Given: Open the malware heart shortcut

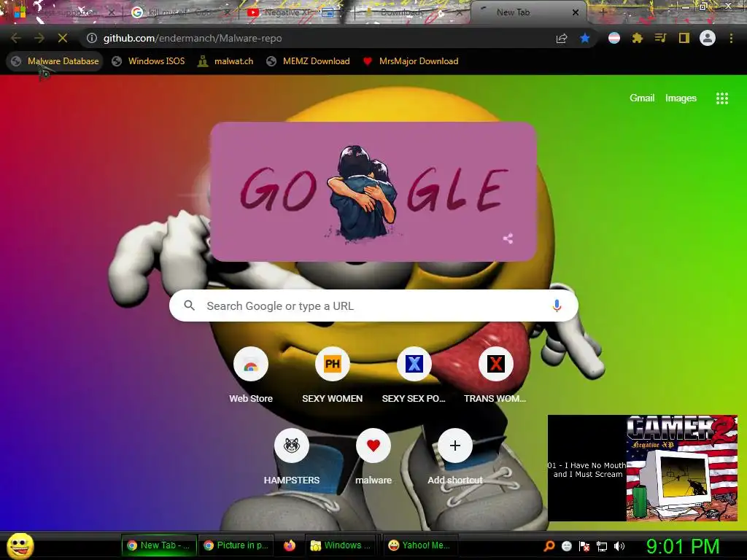Looking at the screenshot, I should tap(373, 458).
